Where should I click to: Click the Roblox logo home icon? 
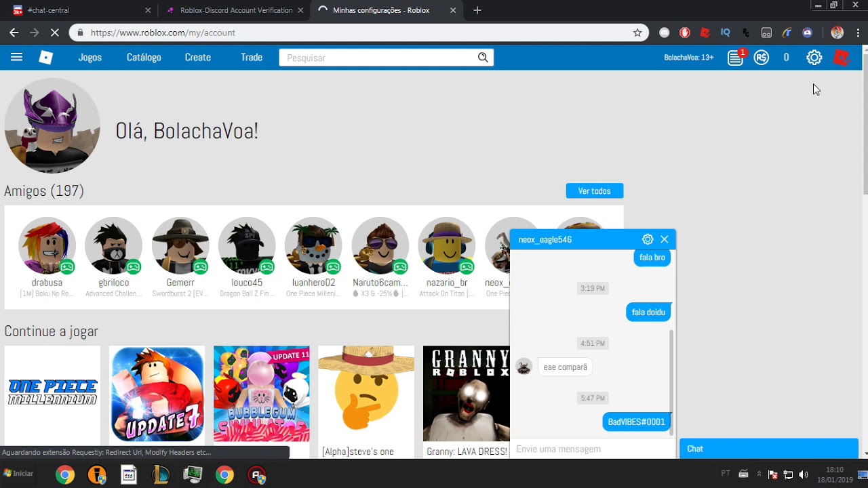(45, 58)
